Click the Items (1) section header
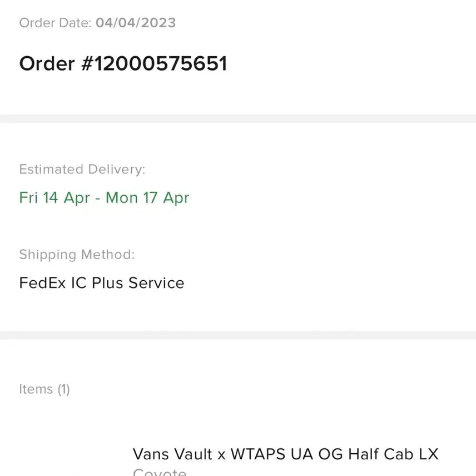Screen dimensions: 476x476 pos(44,389)
